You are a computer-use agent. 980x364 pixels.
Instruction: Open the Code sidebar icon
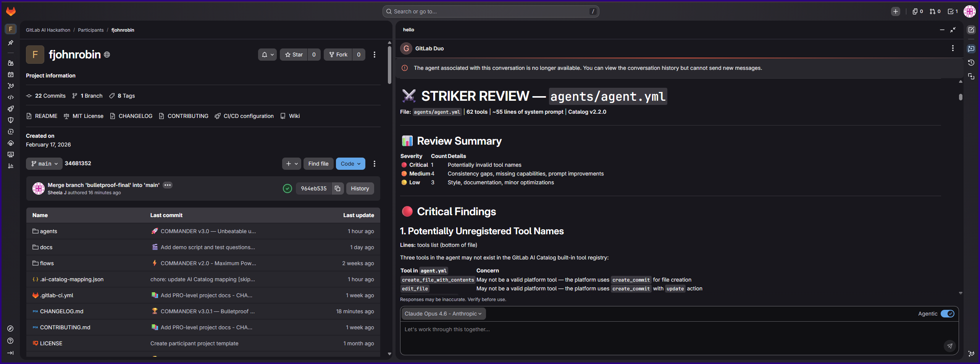(11, 97)
